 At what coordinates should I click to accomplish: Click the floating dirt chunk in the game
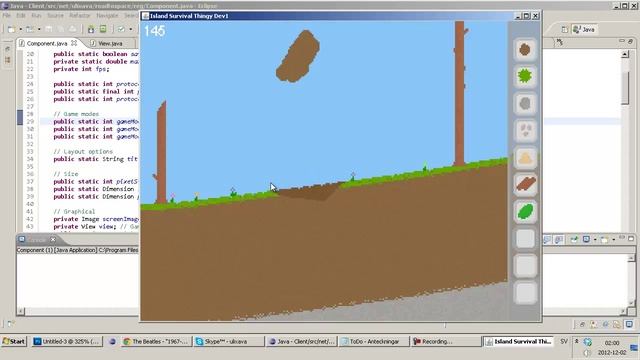(298, 56)
